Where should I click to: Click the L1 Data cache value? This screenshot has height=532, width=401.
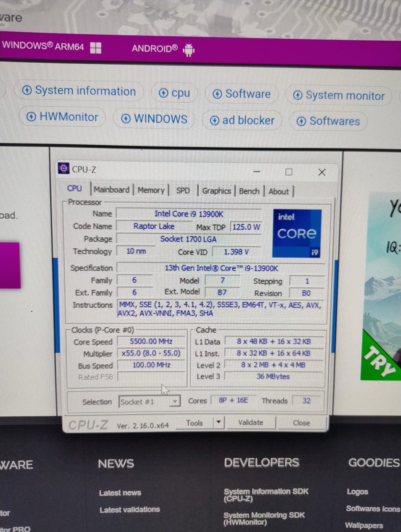[x=274, y=341]
